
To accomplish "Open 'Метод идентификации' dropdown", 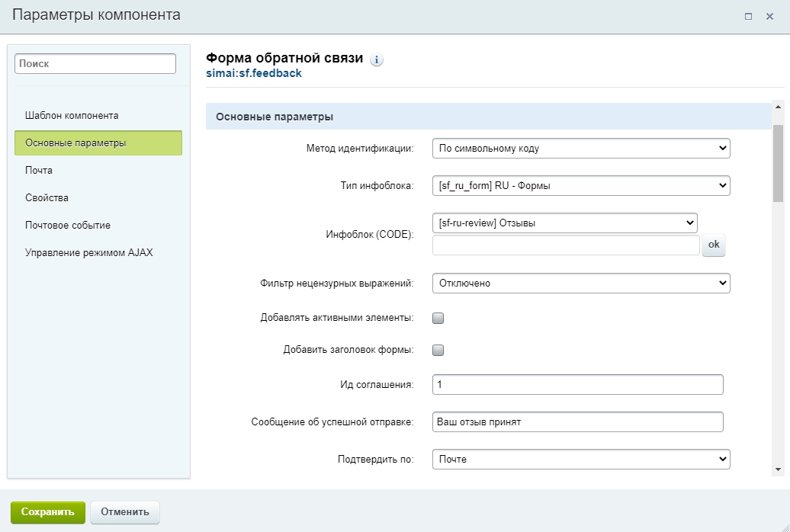I will tap(580, 149).
